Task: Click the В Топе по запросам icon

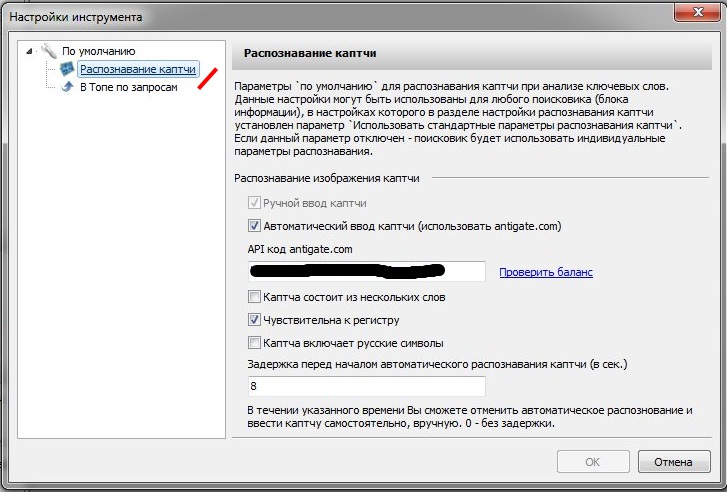Action: [68, 88]
